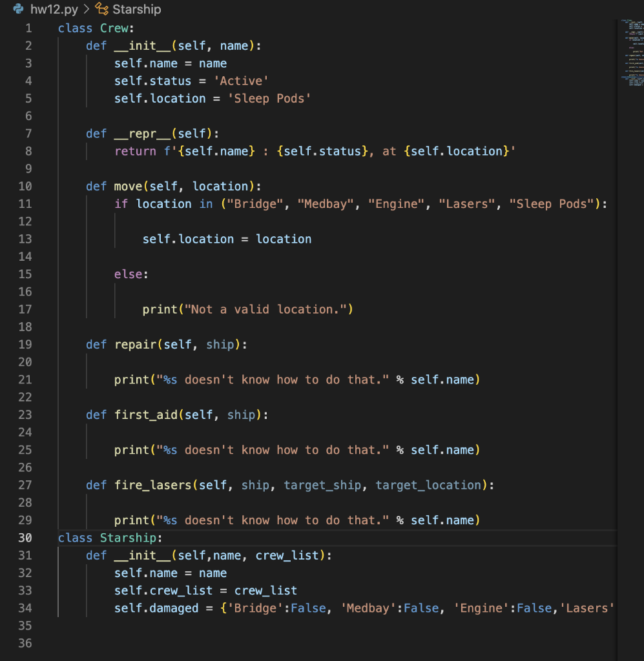Select line number 30 in the gutter
This screenshot has height=661, width=644.
tap(25, 538)
